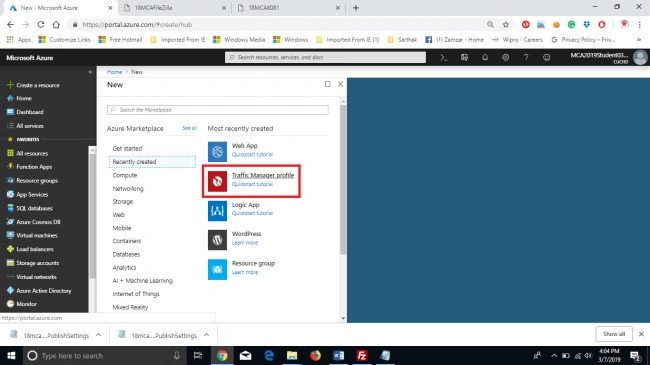This screenshot has width=650, height=365.
Task: Open FileZilla from the taskbar
Action: point(361,355)
